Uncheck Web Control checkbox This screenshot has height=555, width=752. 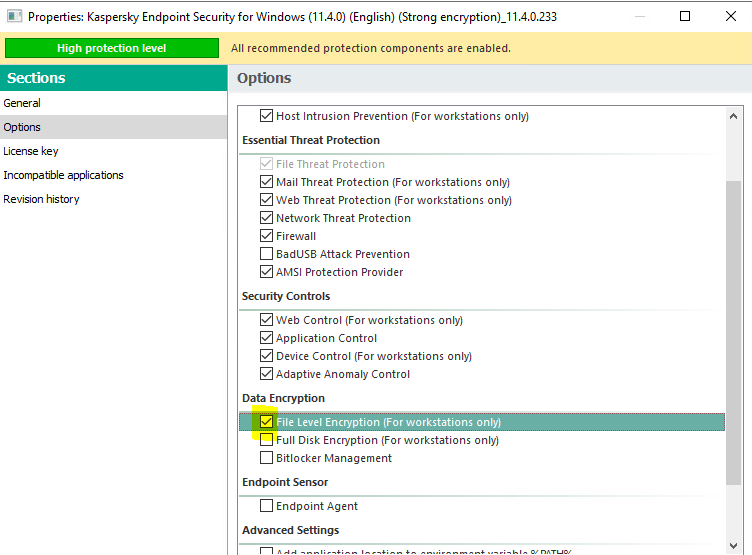(x=266, y=319)
